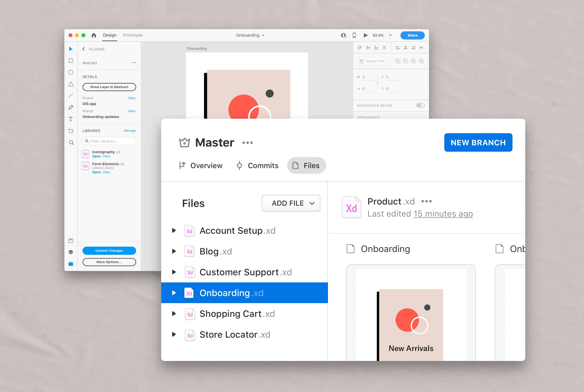Go to XD Home icon

point(94,35)
